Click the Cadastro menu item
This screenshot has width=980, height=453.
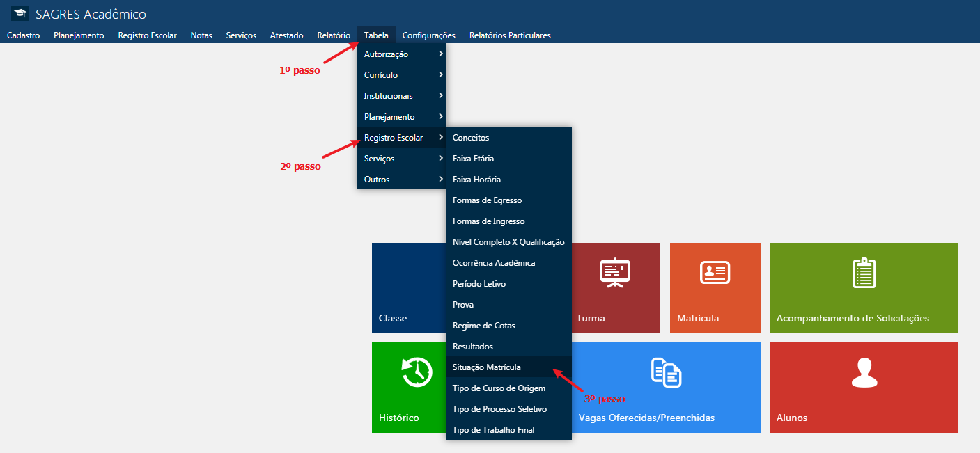pos(23,35)
